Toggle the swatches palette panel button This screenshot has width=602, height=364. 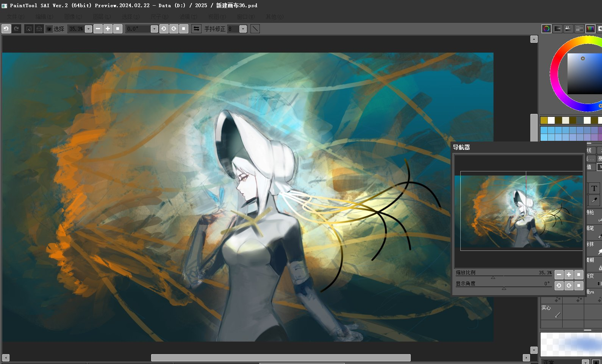coord(590,29)
